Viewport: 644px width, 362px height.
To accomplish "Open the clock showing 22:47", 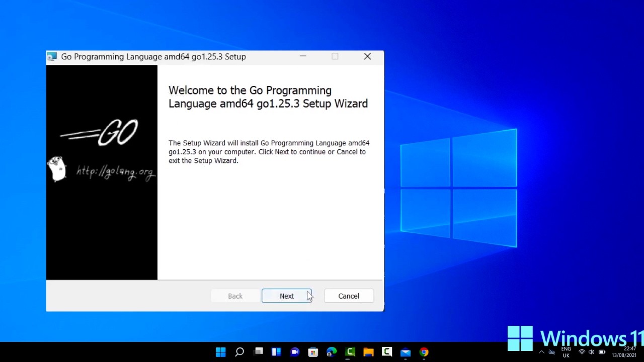I will coord(624,352).
